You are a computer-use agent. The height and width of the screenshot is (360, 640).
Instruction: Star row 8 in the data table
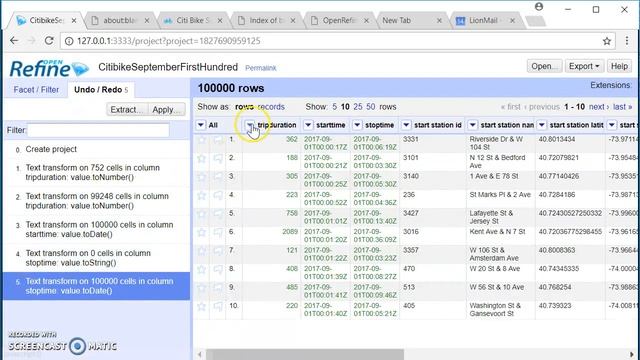click(202, 269)
